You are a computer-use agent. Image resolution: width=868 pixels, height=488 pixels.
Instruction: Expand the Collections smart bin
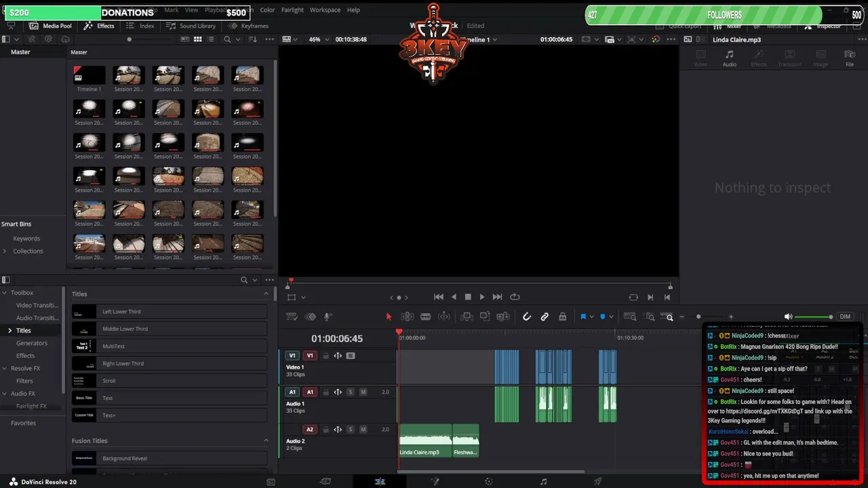point(5,251)
